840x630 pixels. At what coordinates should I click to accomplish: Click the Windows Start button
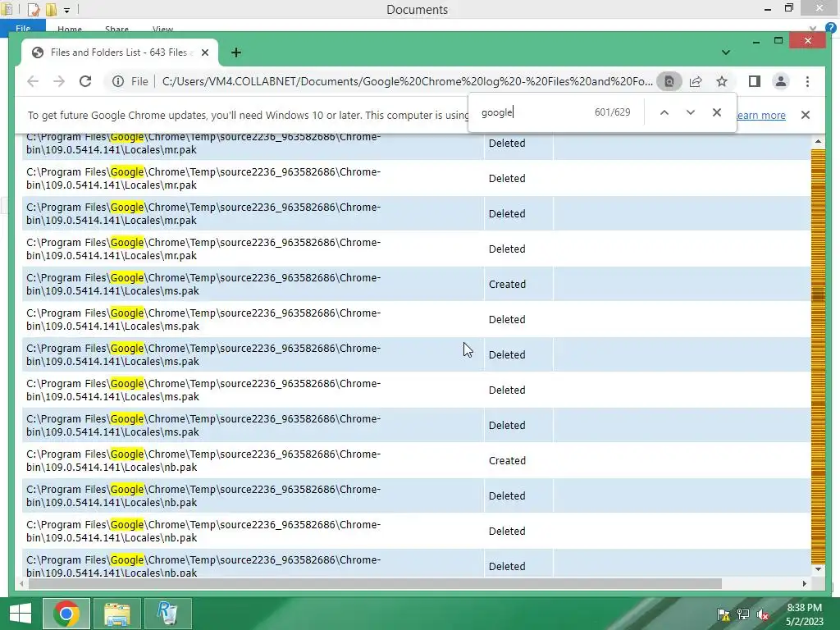tap(21, 614)
